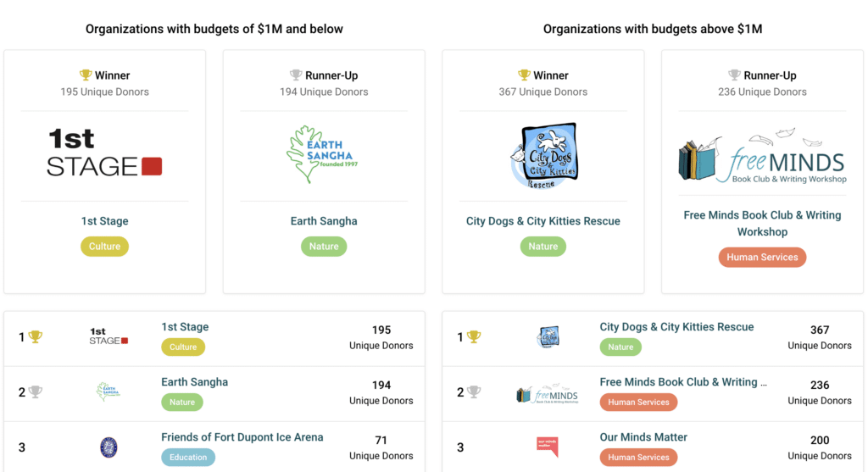Click gold trophy in City Dogs leaderboard row
Screen dimensions: 868x472
point(474,336)
